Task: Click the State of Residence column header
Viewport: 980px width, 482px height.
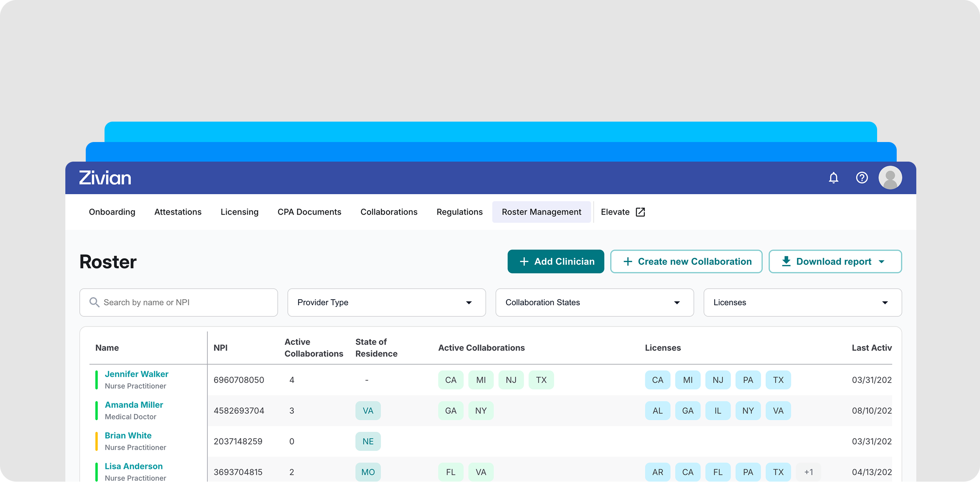Action: coord(376,348)
